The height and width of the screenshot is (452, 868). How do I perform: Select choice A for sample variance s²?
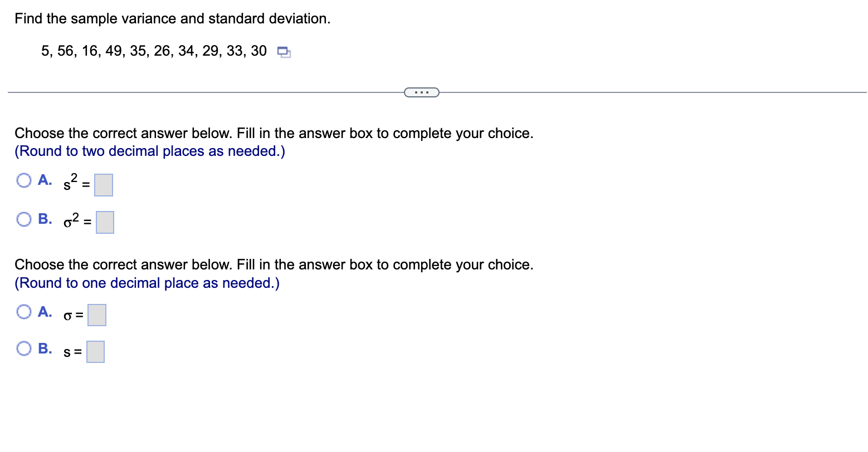coord(23,180)
